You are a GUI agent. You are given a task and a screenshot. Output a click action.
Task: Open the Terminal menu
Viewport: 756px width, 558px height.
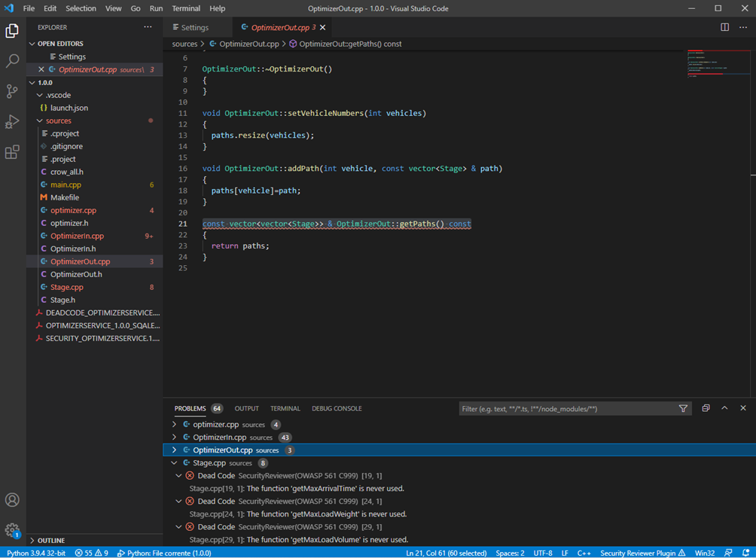[186, 8]
